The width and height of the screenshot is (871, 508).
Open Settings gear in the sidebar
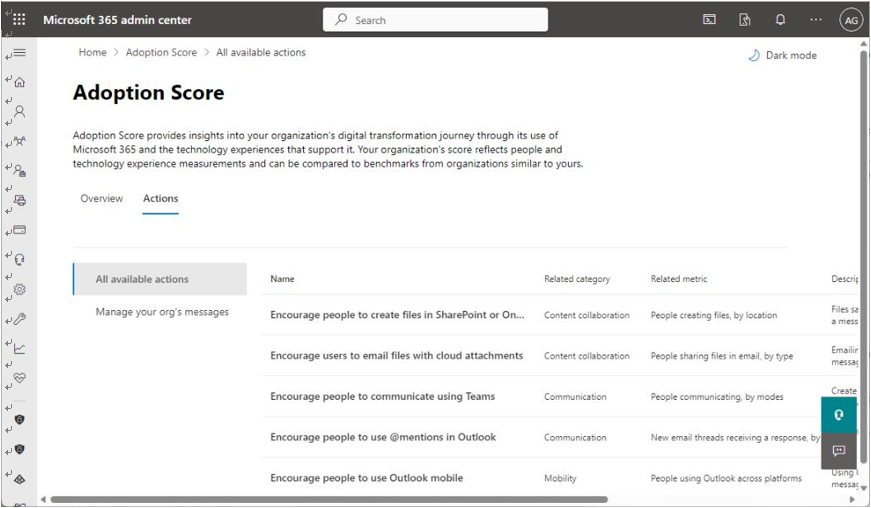click(19, 289)
